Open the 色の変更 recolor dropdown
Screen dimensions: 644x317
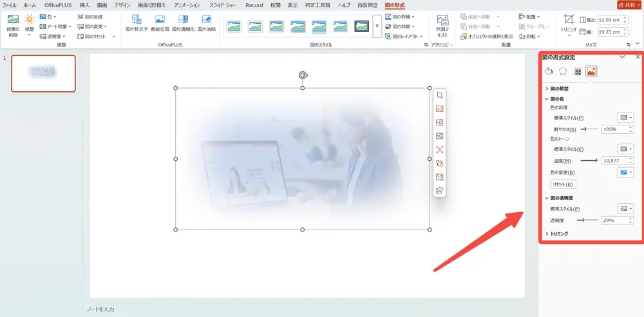point(625,172)
